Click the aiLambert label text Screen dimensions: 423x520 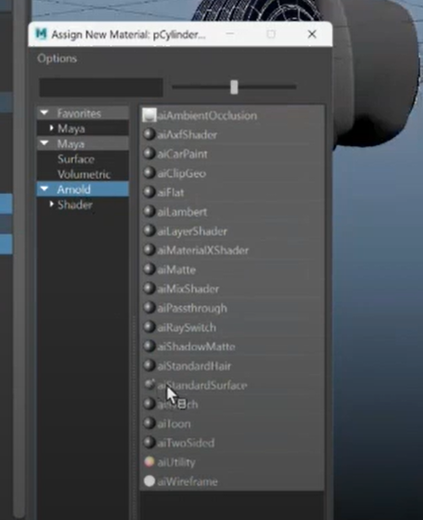tap(182, 212)
